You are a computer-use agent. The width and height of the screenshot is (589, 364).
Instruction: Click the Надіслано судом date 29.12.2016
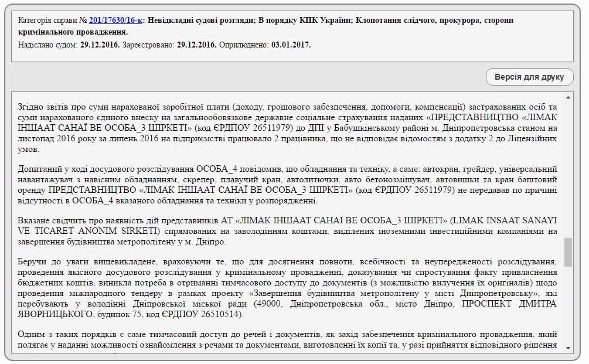(100, 45)
